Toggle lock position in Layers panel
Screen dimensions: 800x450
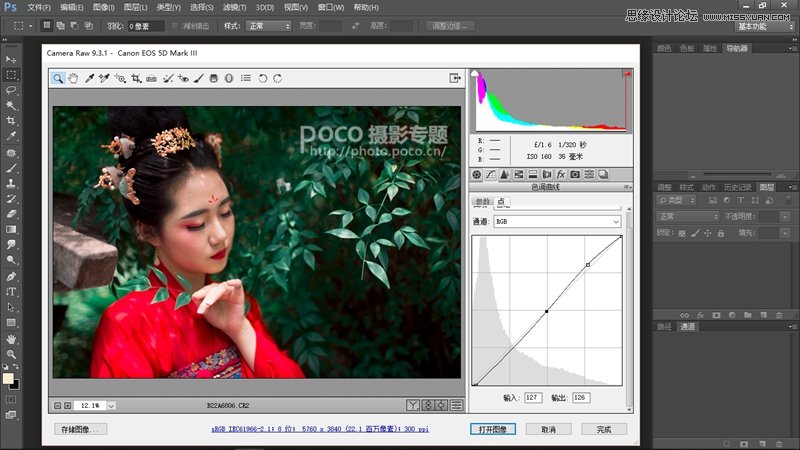click(708, 233)
